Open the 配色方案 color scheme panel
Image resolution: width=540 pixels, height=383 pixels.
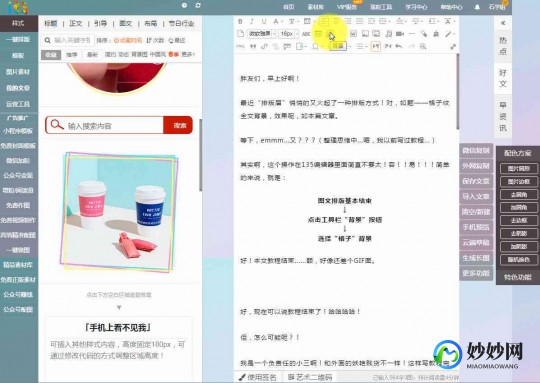pos(518,153)
